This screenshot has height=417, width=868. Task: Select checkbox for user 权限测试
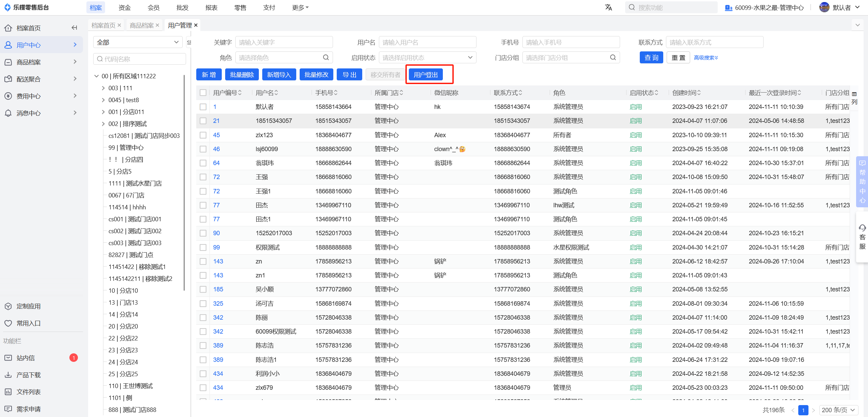coord(203,247)
